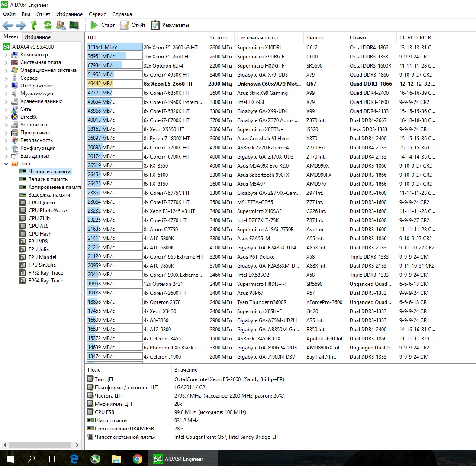Open File Explorer from the taskbar

click(116, 459)
